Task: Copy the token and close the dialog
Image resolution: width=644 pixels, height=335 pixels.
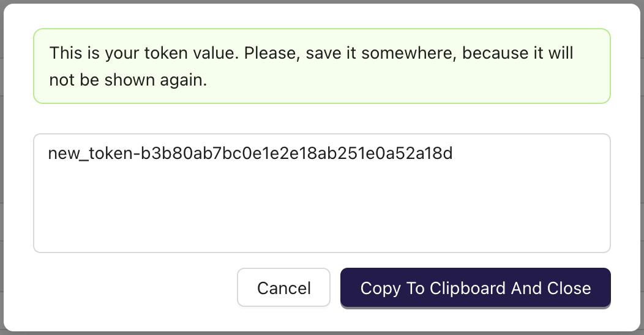Action: pos(475,288)
